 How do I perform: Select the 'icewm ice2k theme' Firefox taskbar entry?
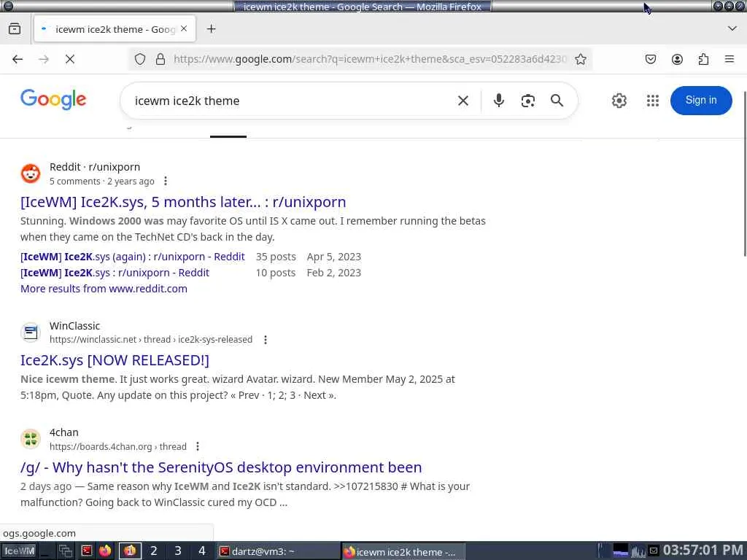403,551
